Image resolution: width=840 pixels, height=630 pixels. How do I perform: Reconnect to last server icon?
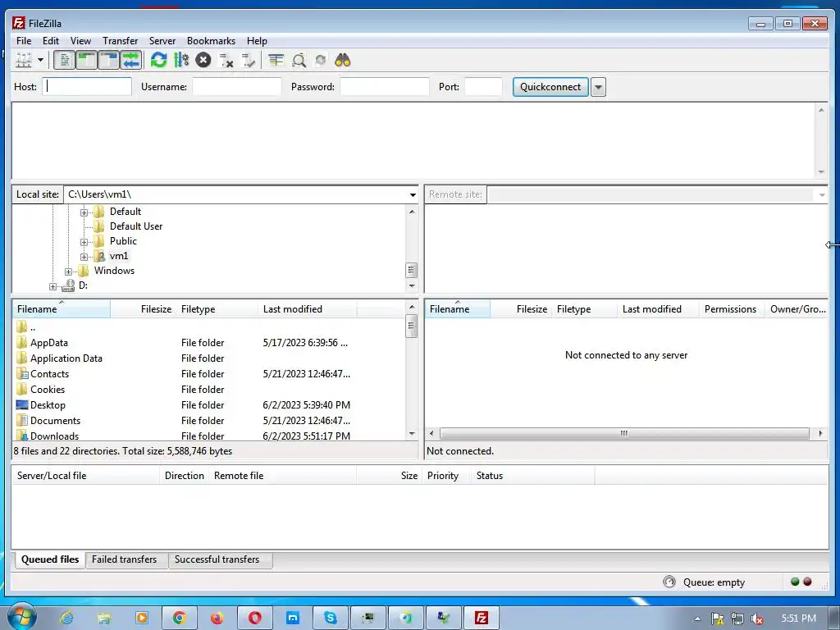tap(249, 60)
